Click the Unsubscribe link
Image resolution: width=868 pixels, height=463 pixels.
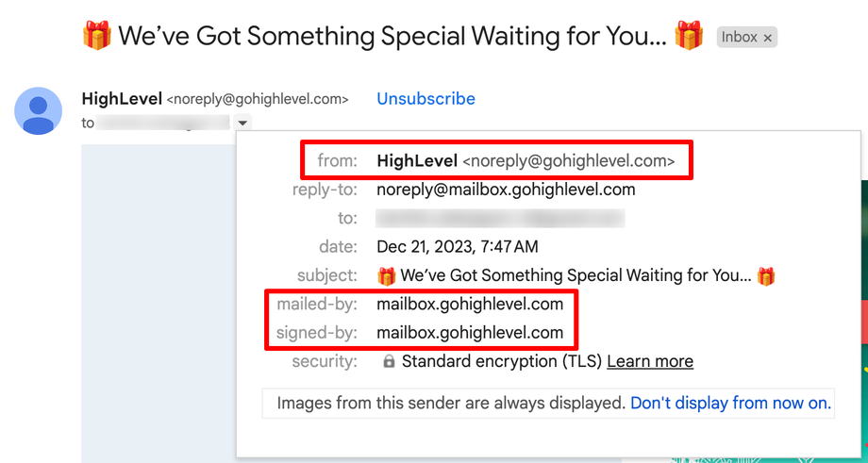point(426,98)
